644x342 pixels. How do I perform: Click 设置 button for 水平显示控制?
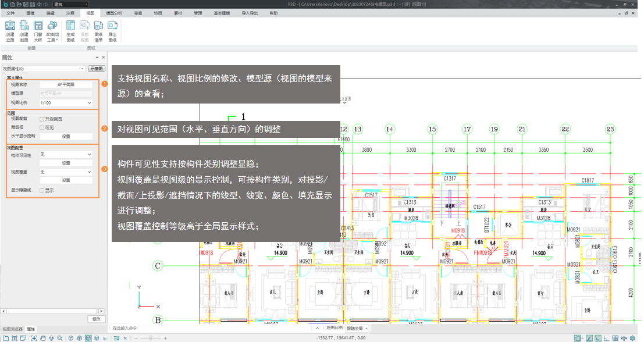pos(66,136)
